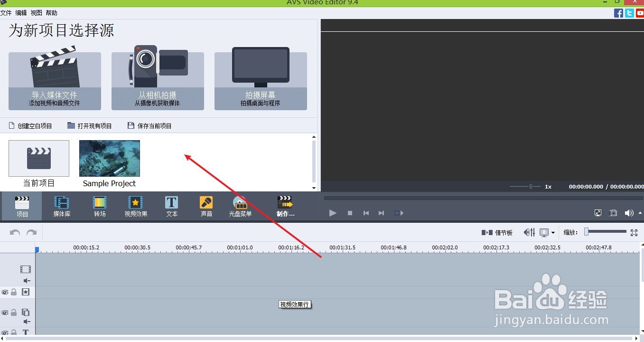
Task: Click the blue timeline playhead marker
Action: click(37, 249)
